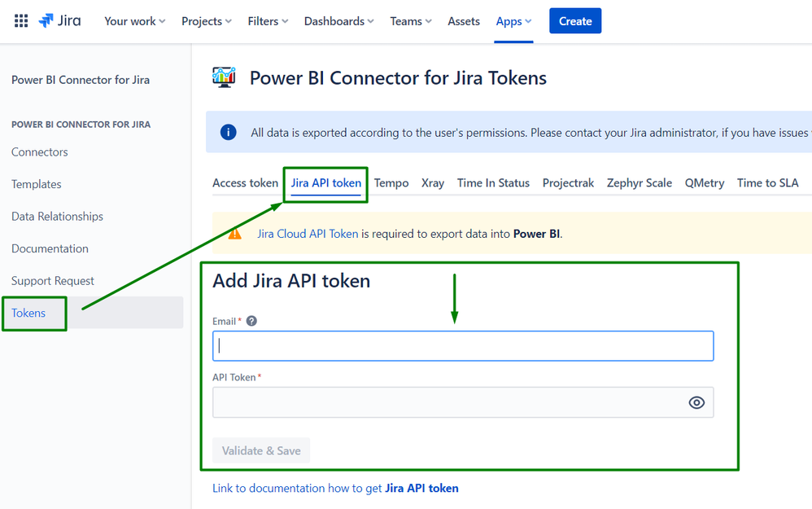
Task: Go to Data Relationships in sidebar
Action: (58, 216)
